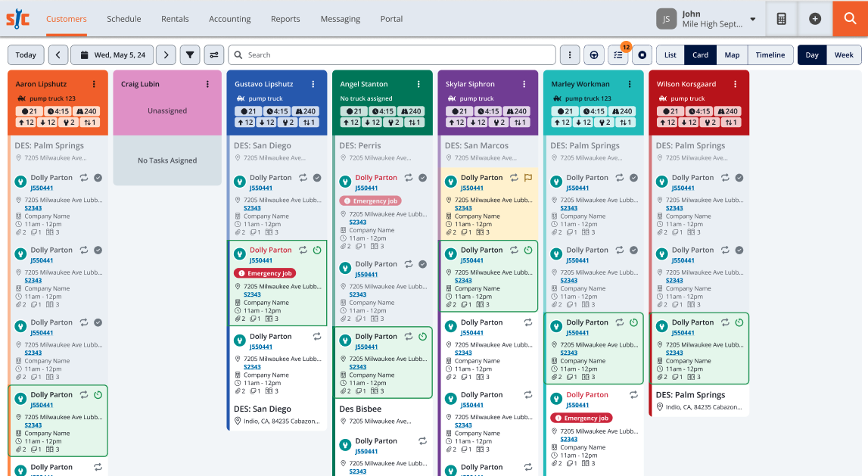868x476 pixels.
Task: Click the steering wheel drivers icon
Action: [594, 54]
